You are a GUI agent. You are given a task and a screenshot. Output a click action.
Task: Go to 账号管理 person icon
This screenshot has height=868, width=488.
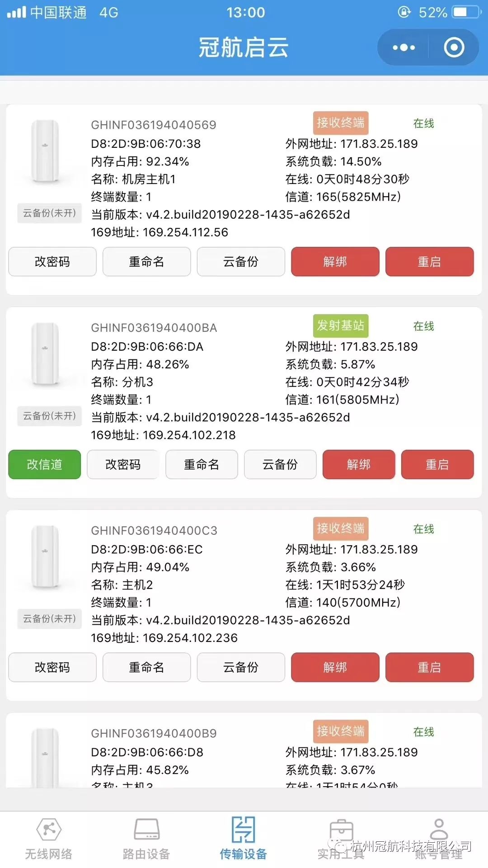(x=439, y=830)
